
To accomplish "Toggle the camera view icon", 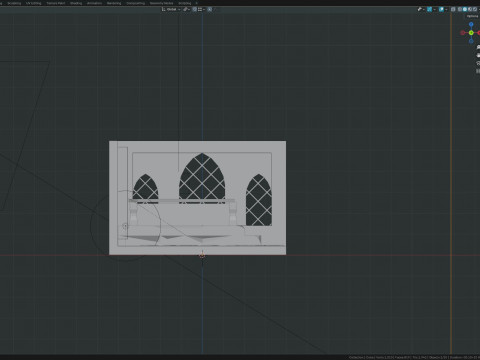I will point(478,63).
